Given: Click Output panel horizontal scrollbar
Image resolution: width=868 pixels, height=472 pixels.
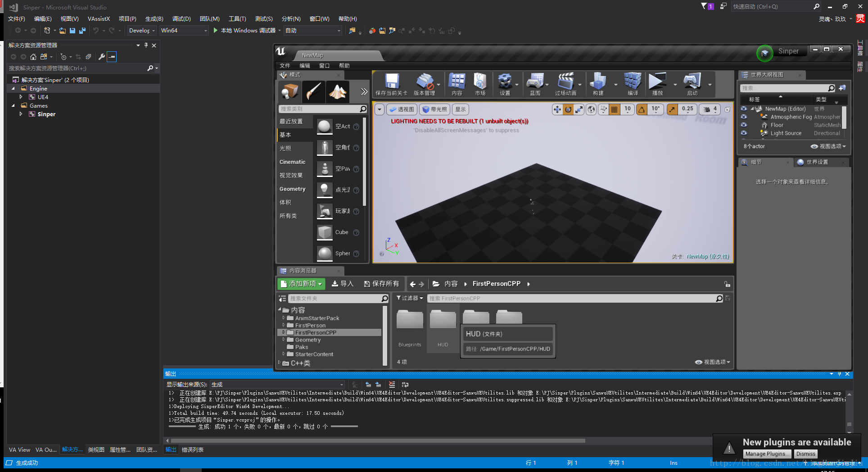Looking at the screenshot, I should coord(378,441).
